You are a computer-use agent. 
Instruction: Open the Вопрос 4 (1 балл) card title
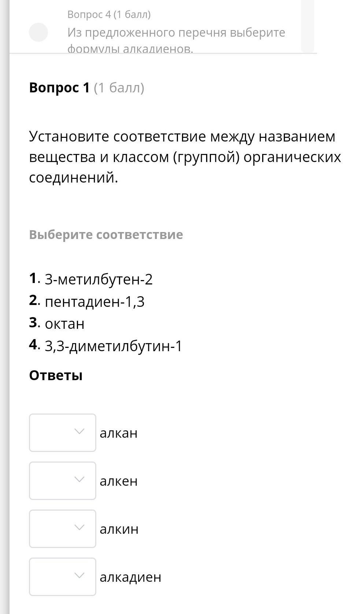coord(109,15)
